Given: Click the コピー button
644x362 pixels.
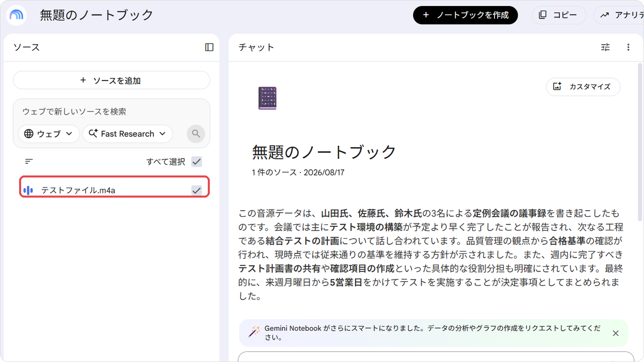Looking at the screenshot, I should pos(559,15).
